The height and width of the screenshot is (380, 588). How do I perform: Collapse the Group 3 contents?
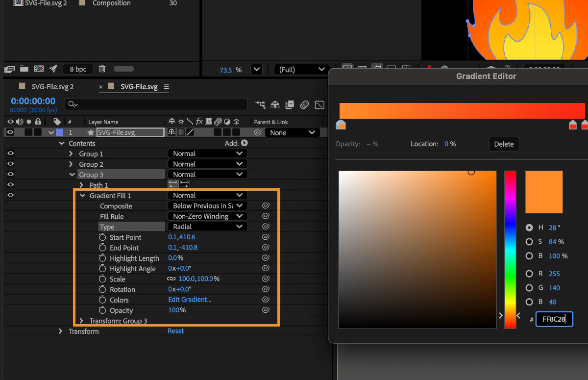coord(72,174)
